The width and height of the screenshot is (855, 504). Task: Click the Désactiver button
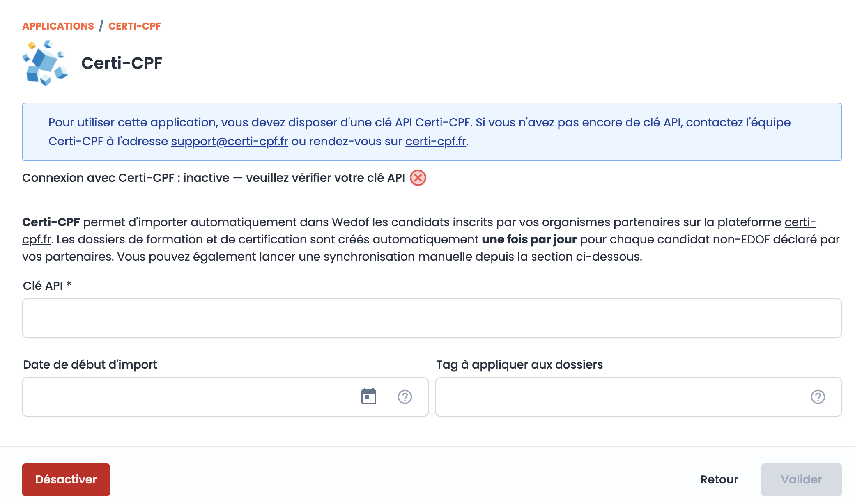click(66, 479)
